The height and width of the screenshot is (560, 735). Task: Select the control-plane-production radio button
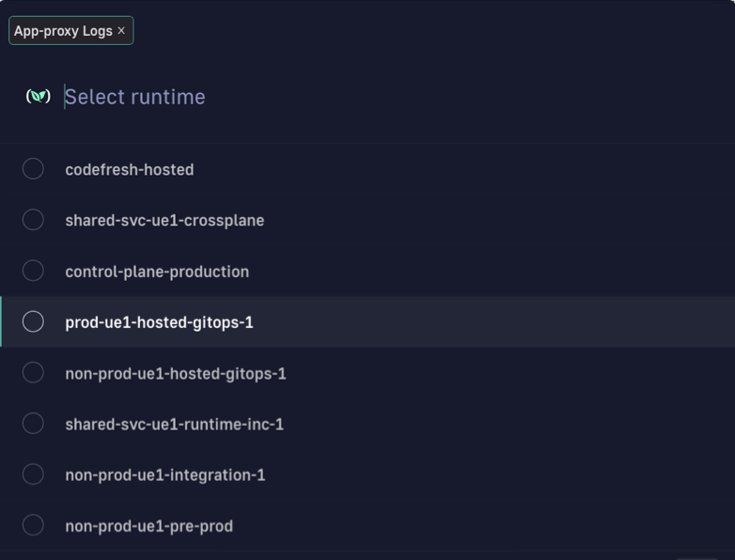pyautogui.click(x=33, y=271)
